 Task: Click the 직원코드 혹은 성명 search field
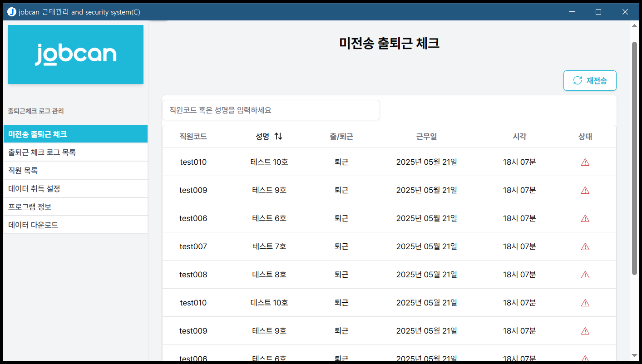(x=271, y=110)
